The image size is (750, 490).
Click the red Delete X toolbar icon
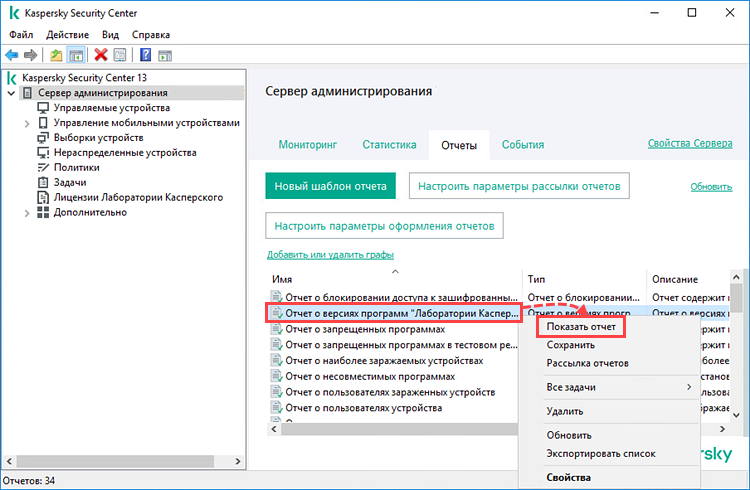click(x=101, y=55)
